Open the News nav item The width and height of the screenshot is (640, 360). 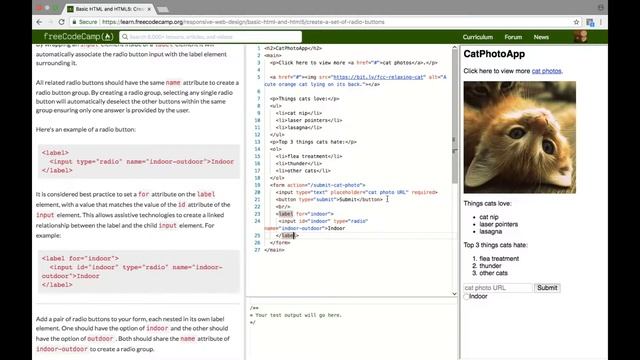541,37
